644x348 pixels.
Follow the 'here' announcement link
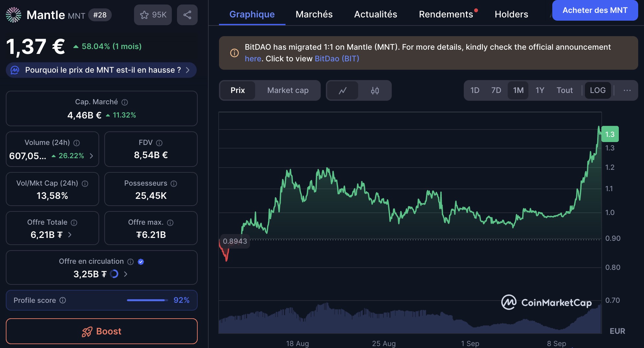click(x=253, y=59)
